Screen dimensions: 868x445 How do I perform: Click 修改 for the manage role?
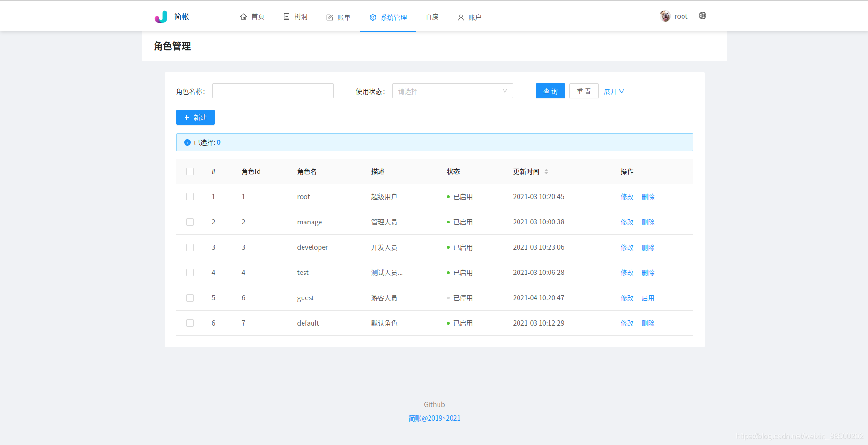[627, 222]
